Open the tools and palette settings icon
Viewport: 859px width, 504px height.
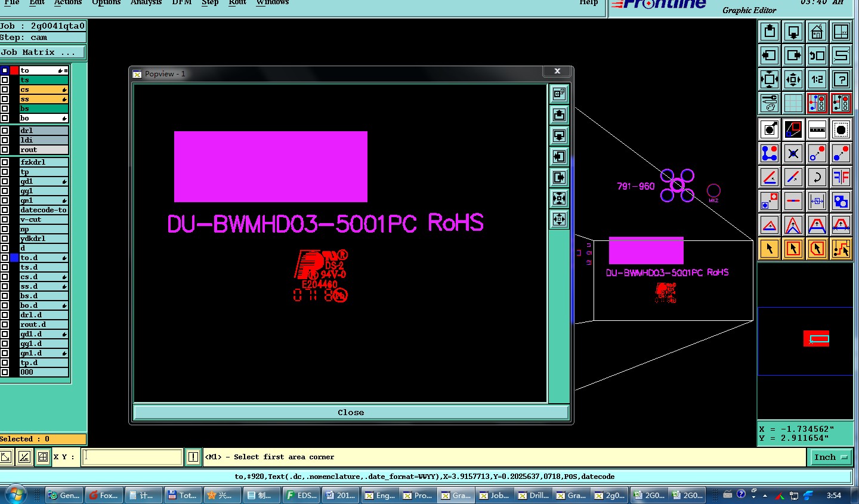coord(770,103)
